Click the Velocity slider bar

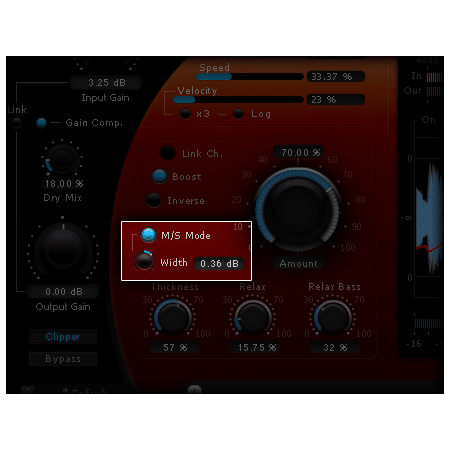(x=238, y=100)
